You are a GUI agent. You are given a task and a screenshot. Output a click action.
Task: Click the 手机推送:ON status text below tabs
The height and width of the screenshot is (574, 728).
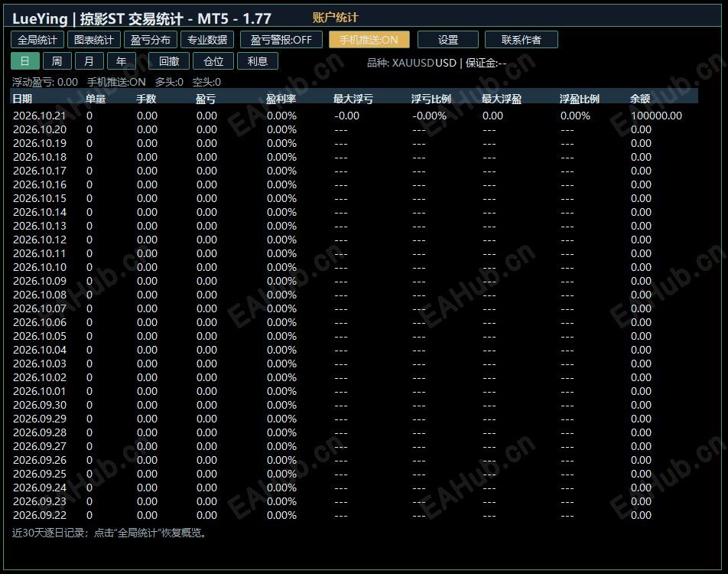pyautogui.click(x=116, y=82)
